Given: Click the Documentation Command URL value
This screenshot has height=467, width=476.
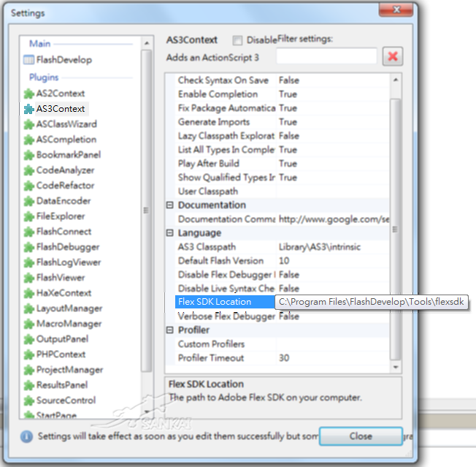Looking at the screenshot, I should 334,219.
